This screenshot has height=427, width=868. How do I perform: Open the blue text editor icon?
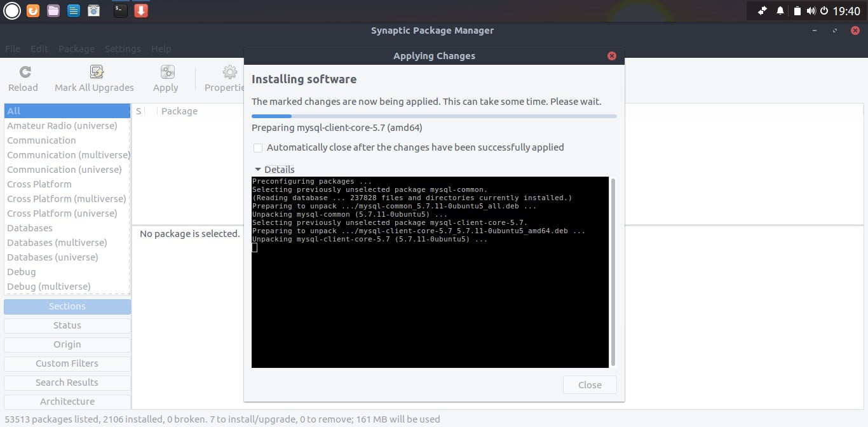[x=74, y=11]
